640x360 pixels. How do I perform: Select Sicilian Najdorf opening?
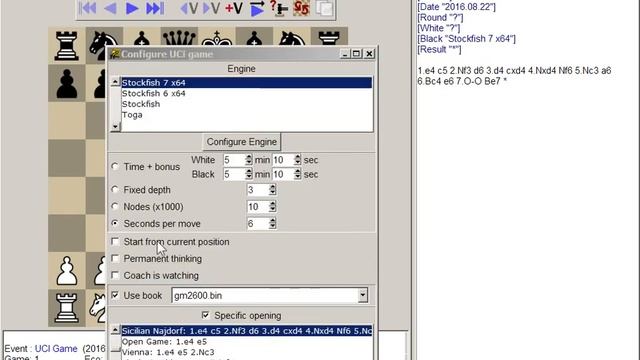click(247, 331)
